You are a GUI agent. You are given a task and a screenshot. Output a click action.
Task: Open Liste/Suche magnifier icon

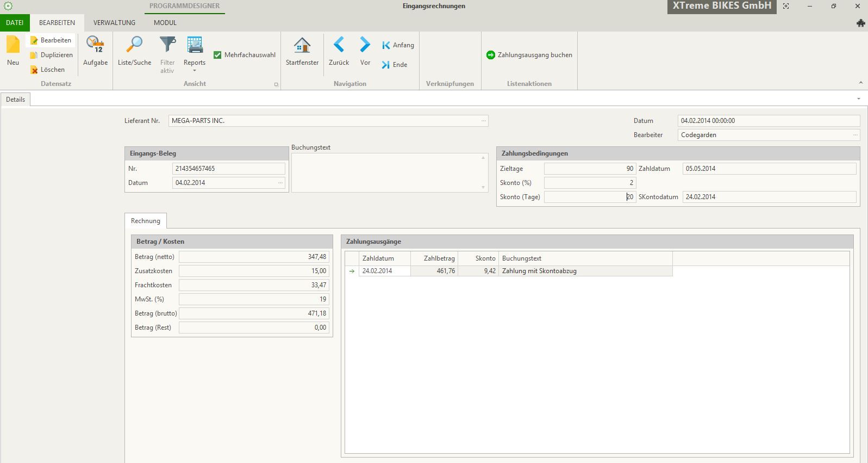tap(134, 45)
